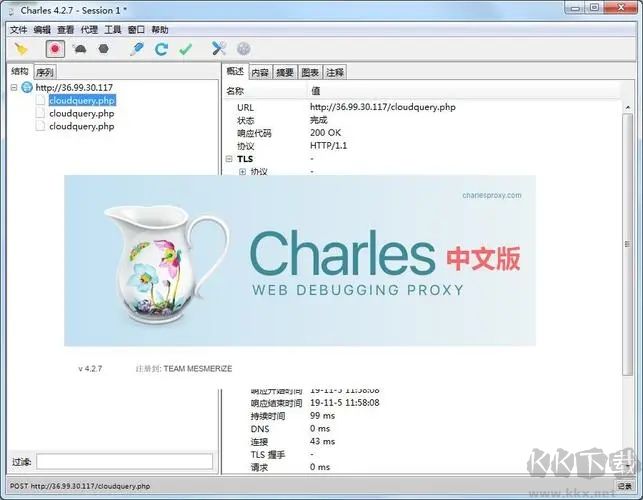This screenshot has width=643, height=500.
Task: Toggle the turtle throttling icon
Action: coord(80,49)
